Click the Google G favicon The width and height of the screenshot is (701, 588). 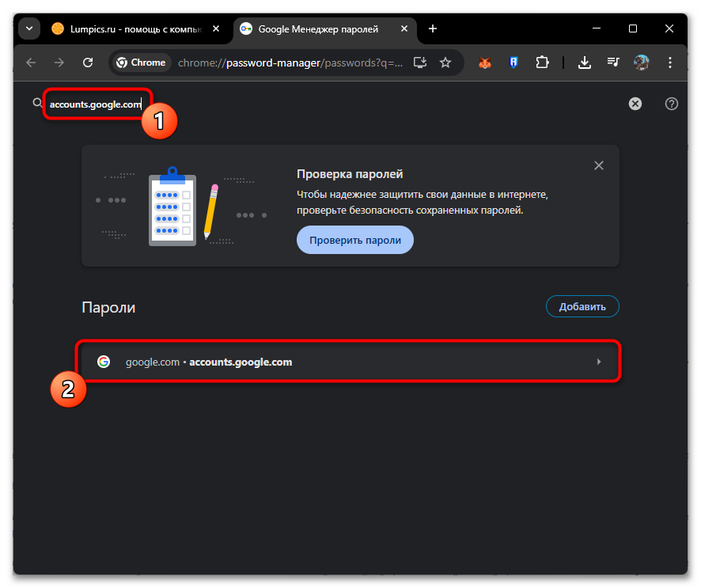[104, 362]
